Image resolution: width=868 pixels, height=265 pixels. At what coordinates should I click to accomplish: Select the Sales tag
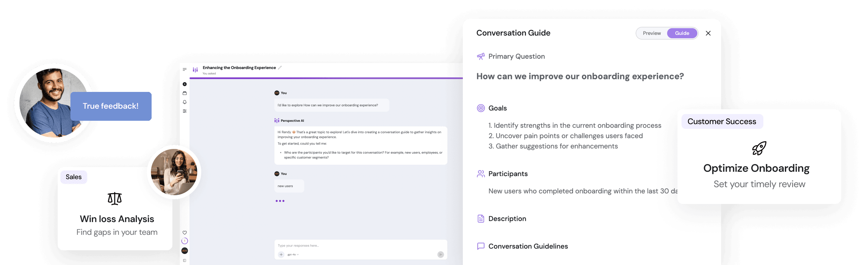click(x=74, y=177)
